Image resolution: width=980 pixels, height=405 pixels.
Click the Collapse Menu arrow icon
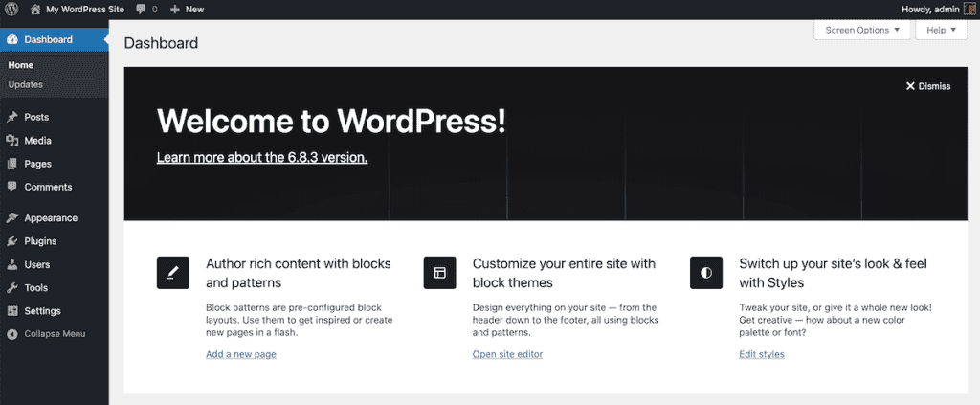(x=11, y=334)
